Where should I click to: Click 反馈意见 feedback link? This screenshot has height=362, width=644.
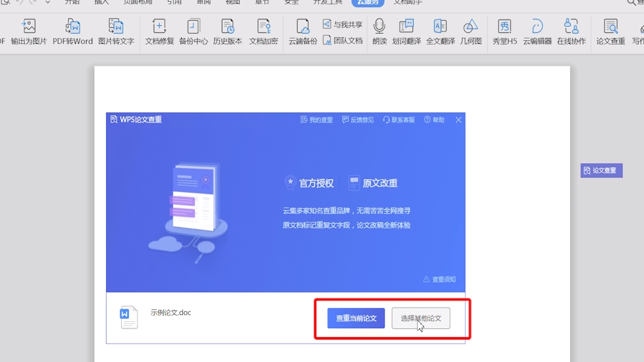click(x=358, y=120)
